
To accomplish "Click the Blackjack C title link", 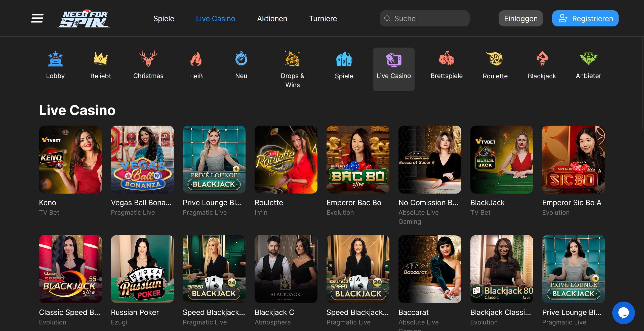I will 274,312.
